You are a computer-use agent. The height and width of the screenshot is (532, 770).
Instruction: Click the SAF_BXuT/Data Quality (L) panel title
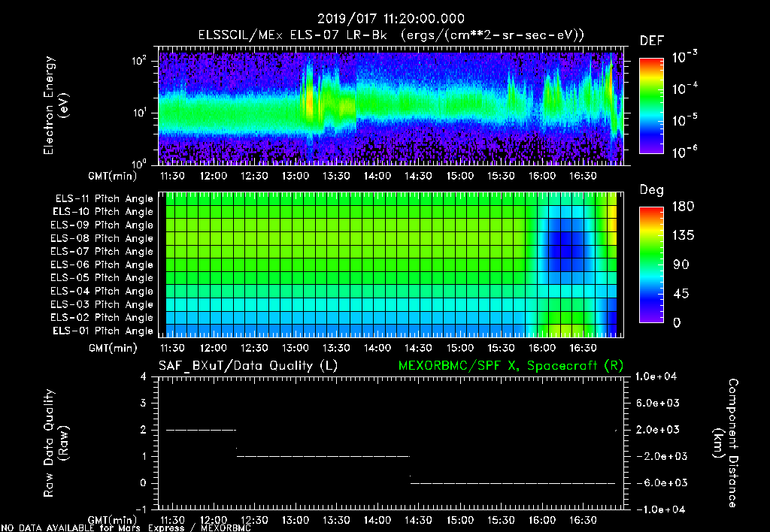[248, 366]
